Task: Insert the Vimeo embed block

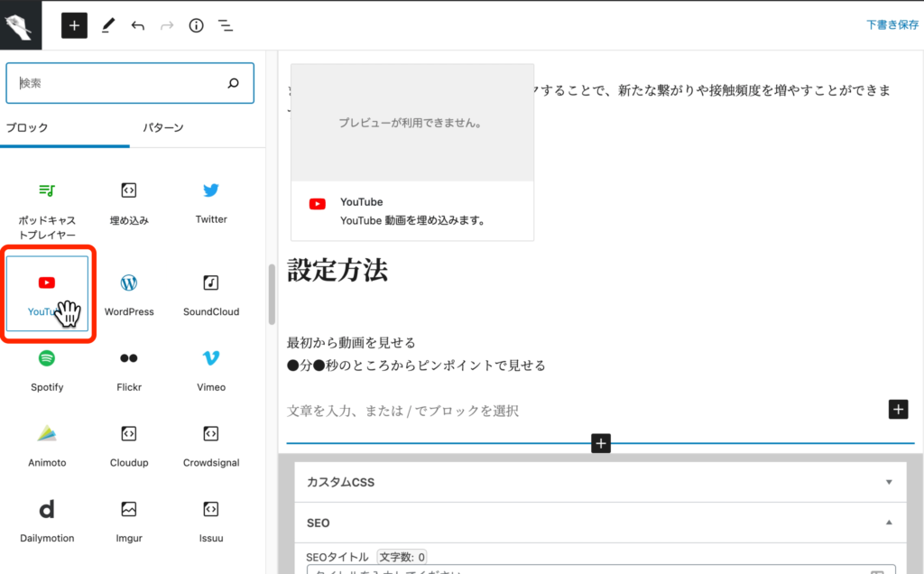Action: (x=211, y=369)
